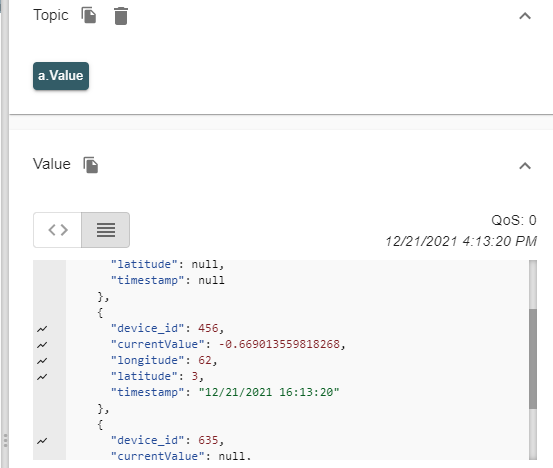Image resolution: width=553 pixels, height=468 pixels.
Task: Copy the topic to clipboard
Action: pyautogui.click(x=89, y=16)
